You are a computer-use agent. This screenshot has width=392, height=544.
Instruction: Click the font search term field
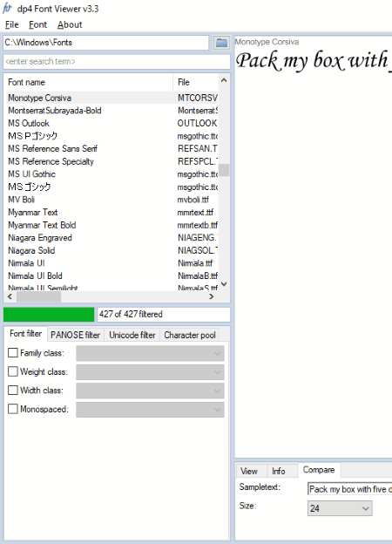117,61
